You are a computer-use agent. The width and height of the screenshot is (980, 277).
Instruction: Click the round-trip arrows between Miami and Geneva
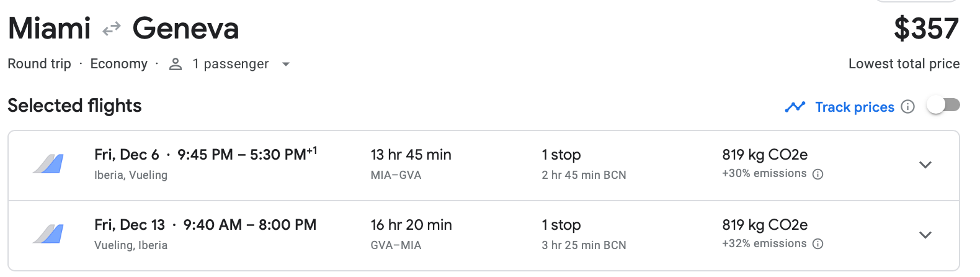tap(112, 29)
